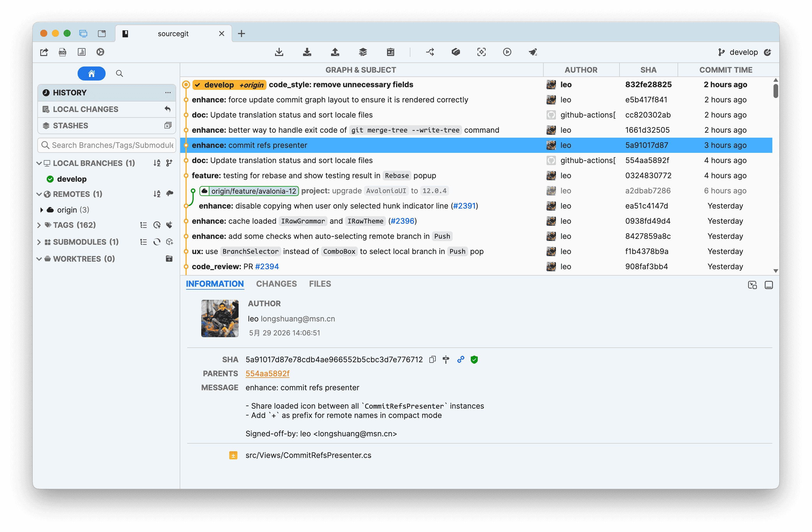Open pull request #2394 link
812x532 pixels.
pos(267,267)
